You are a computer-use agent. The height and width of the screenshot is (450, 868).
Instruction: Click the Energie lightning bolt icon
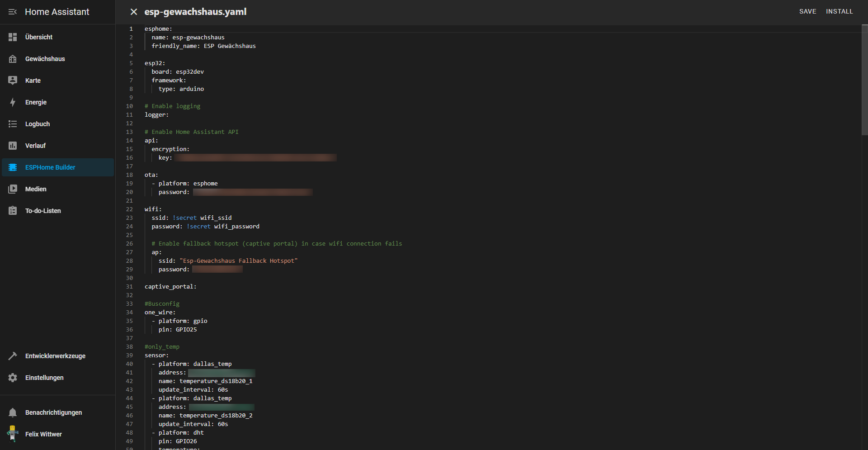(13, 102)
